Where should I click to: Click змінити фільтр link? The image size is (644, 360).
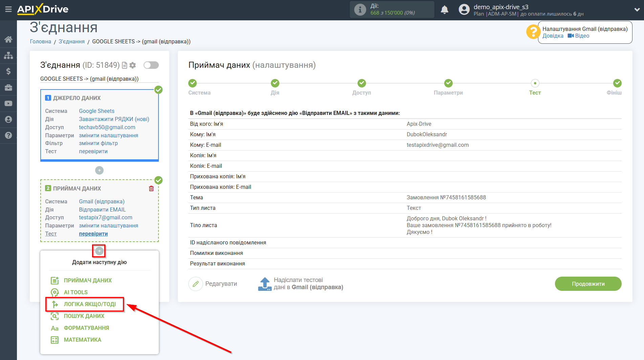click(x=99, y=143)
